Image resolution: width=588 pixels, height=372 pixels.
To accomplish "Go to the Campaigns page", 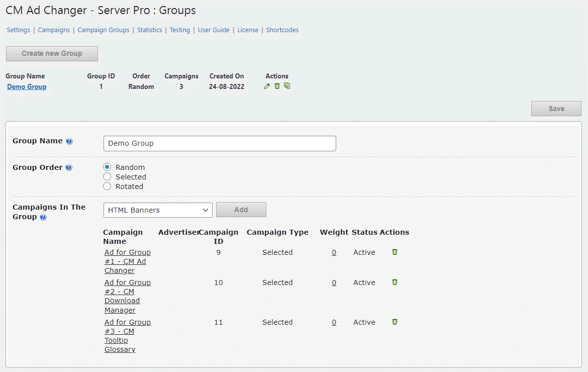I will [54, 30].
